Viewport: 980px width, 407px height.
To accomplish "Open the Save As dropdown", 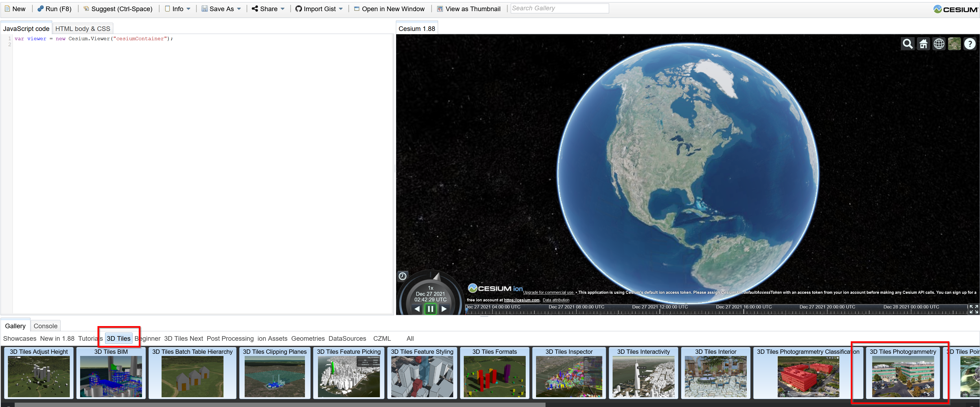I will click(x=221, y=9).
